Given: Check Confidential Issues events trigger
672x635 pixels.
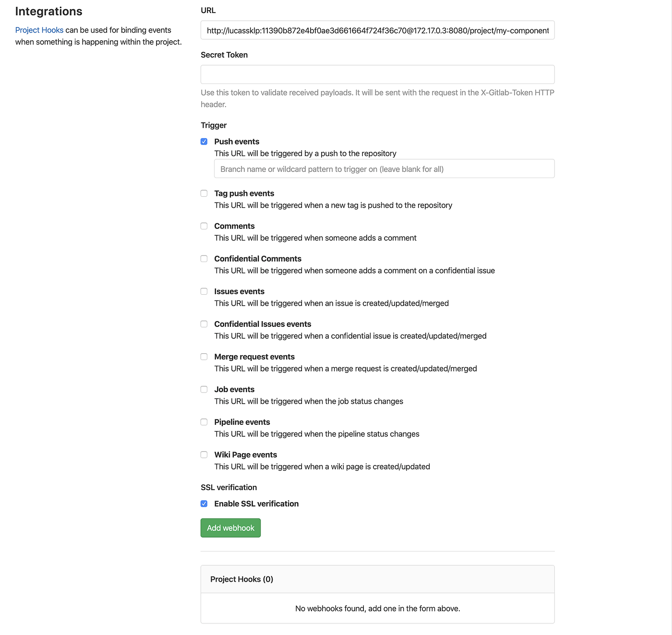Looking at the screenshot, I should point(204,323).
